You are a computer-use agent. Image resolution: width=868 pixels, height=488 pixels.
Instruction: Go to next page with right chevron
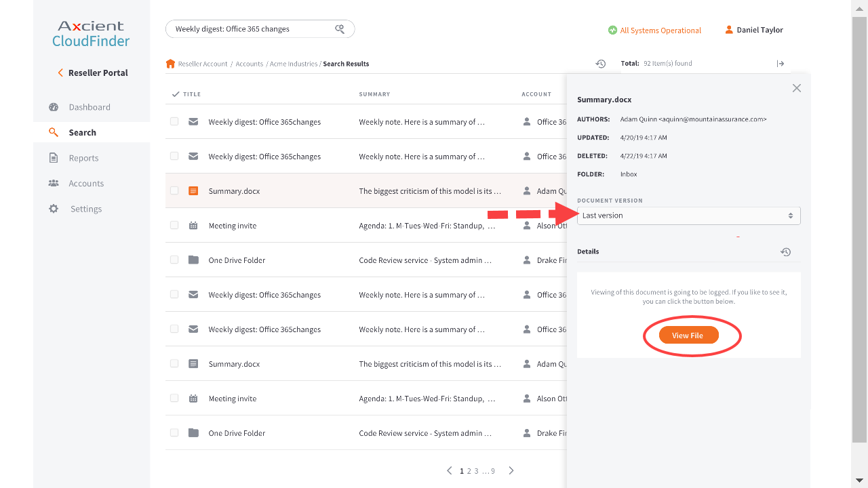tap(511, 470)
